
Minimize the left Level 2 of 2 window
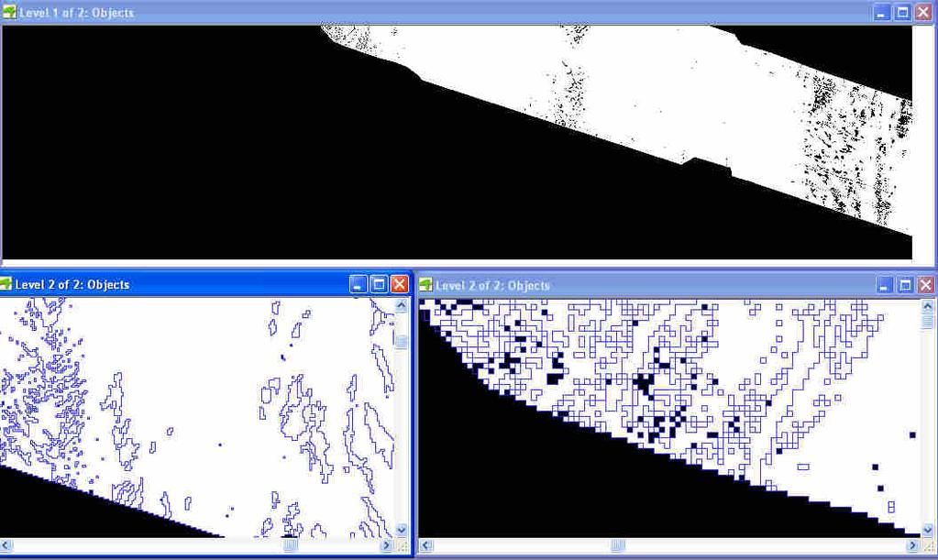358,284
